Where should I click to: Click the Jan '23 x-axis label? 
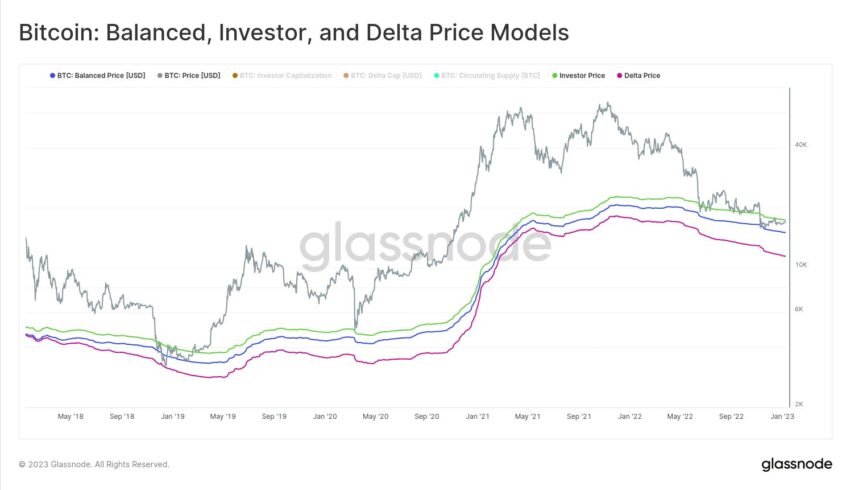pyautogui.click(x=782, y=416)
